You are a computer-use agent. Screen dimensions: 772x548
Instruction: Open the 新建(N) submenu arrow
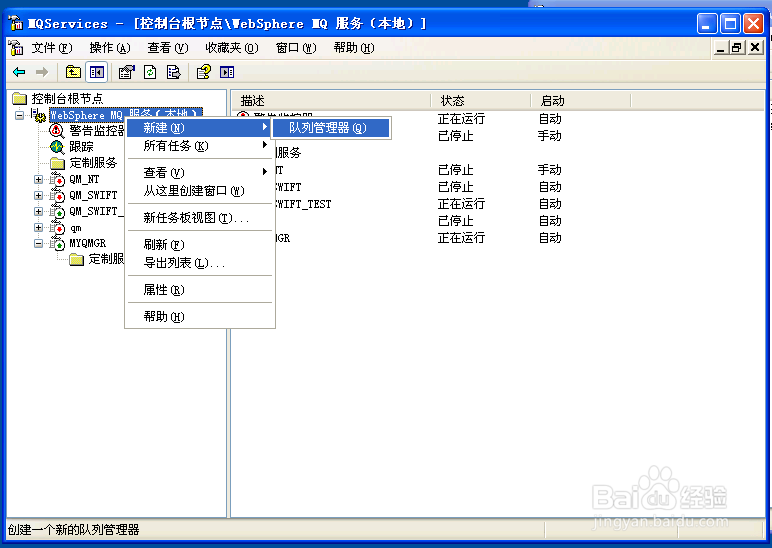pyautogui.click(x=265, y=127)
